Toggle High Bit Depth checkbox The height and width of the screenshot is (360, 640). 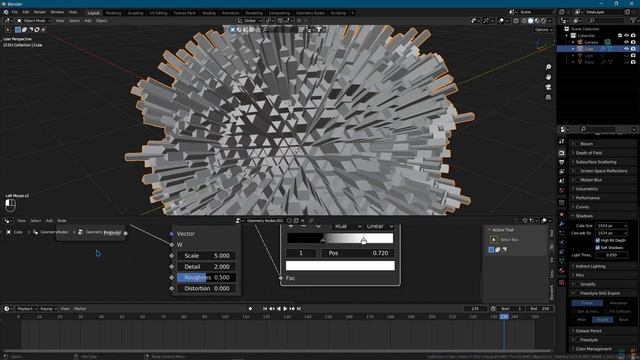598,240
